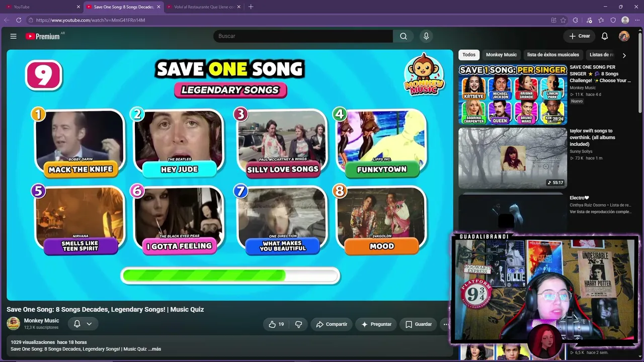Click 'Ver lista de reproducción' link
This screenshot has width=644, height=362.
point(600,212)
